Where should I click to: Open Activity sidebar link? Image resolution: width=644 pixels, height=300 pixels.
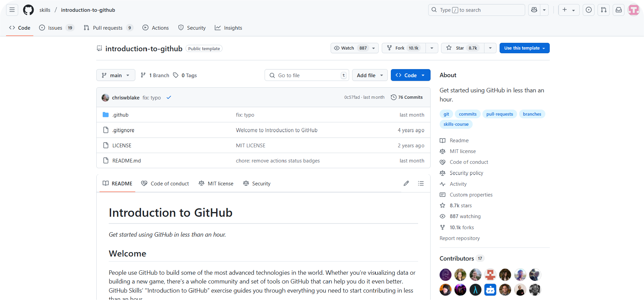[453, 184]
